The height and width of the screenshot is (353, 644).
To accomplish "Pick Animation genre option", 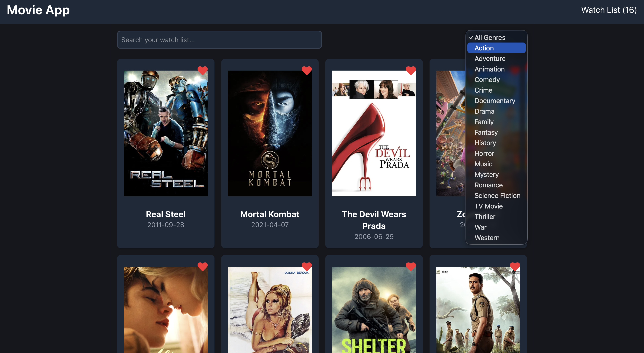I will [497, 69].
